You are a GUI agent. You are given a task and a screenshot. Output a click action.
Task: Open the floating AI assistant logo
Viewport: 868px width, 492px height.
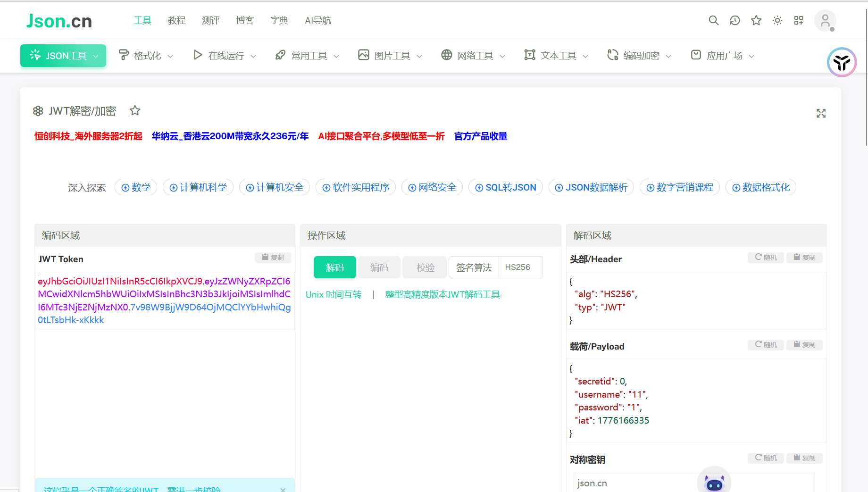[842, 62]
